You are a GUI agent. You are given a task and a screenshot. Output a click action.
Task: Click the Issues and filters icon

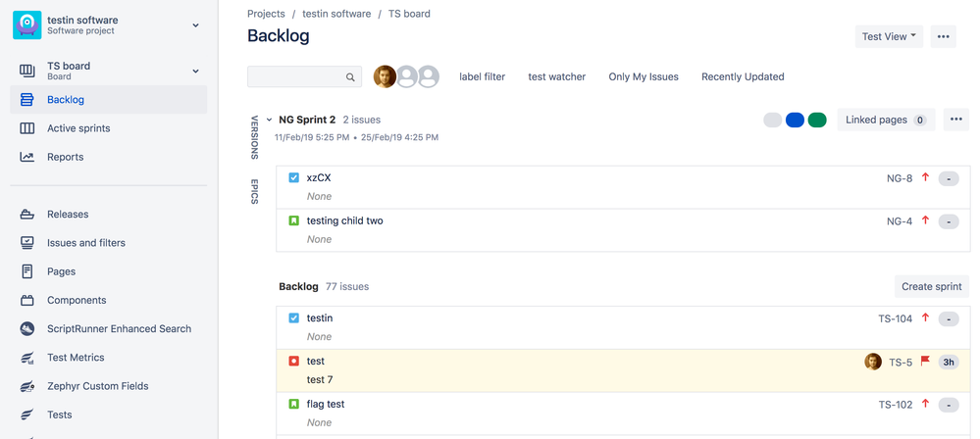point(26,242)
